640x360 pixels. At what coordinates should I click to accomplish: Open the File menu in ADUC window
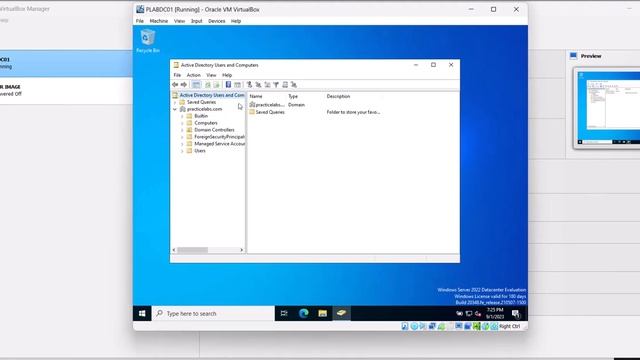point(177,75)
